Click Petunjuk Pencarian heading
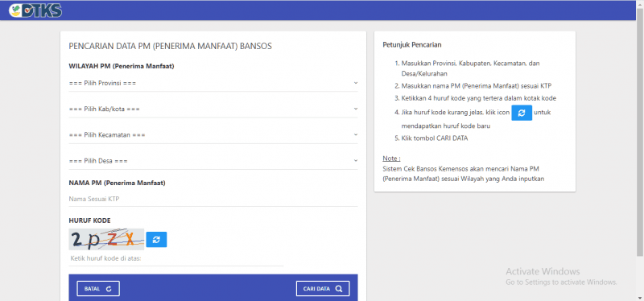The height and width of the screenshot is (301, 644). click(412, 44)
